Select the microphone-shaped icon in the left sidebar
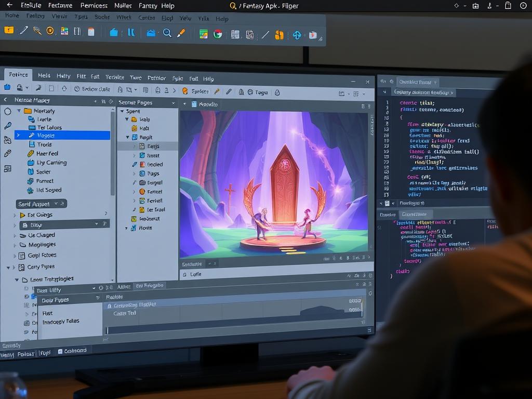 pos(7,126)
